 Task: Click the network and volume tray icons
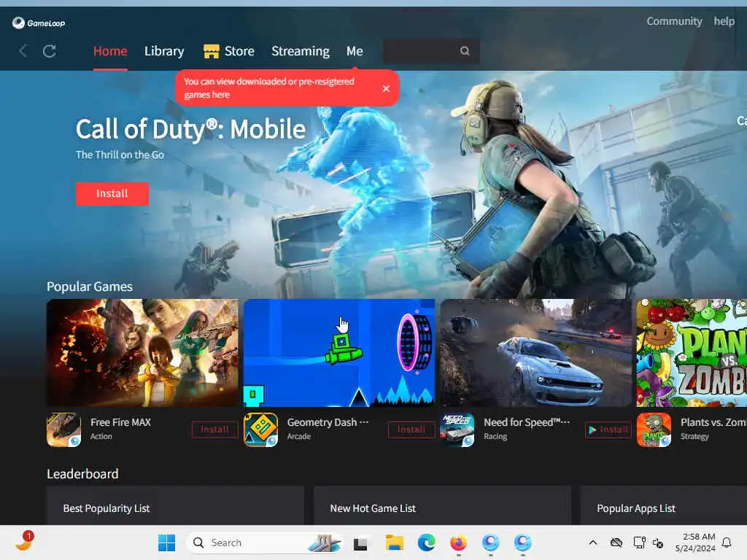point(649,542)
